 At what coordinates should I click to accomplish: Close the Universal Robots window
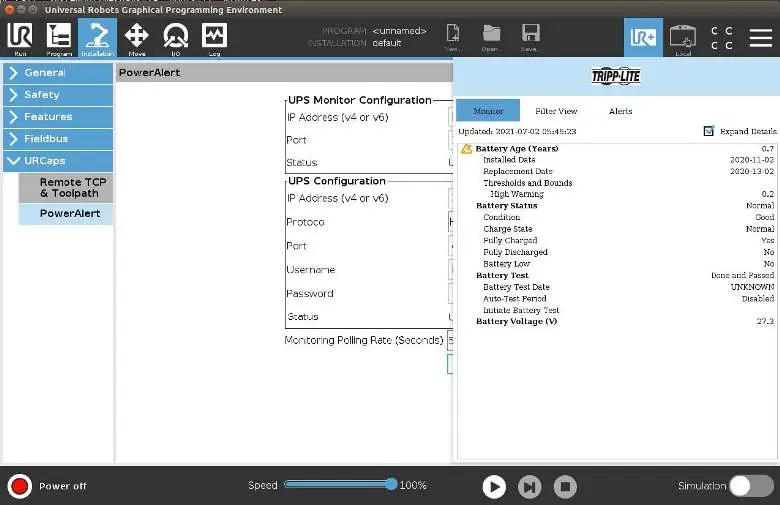coord(9,9)
